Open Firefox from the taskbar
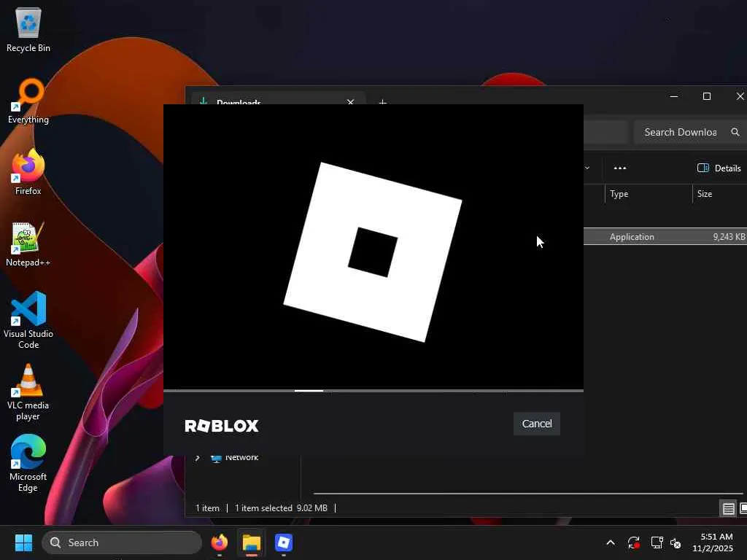Screen dimensions: 747x560 pyautogui.click(x=220, y=542)
